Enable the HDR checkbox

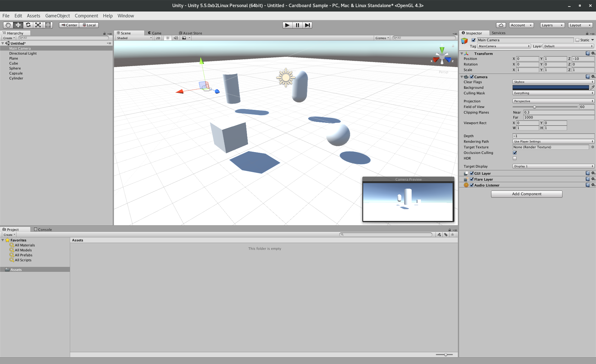pyautogui.click(x=515, y=158)
